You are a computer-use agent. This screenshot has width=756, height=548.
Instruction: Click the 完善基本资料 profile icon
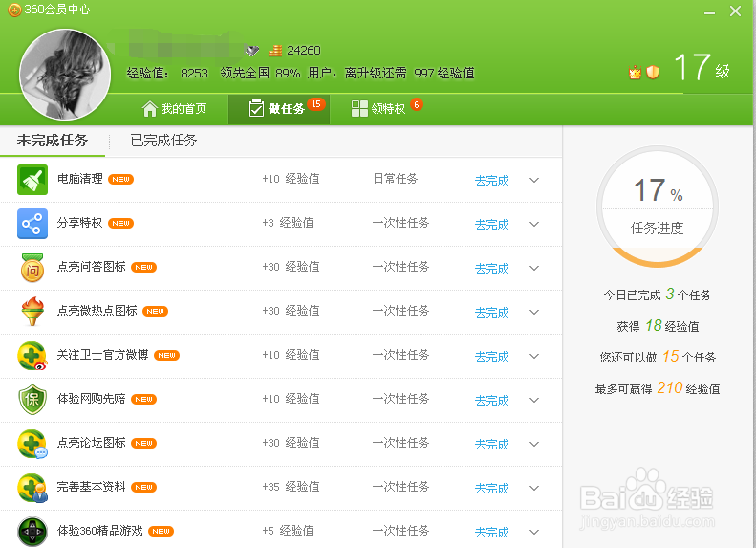[x=32, y=488]
